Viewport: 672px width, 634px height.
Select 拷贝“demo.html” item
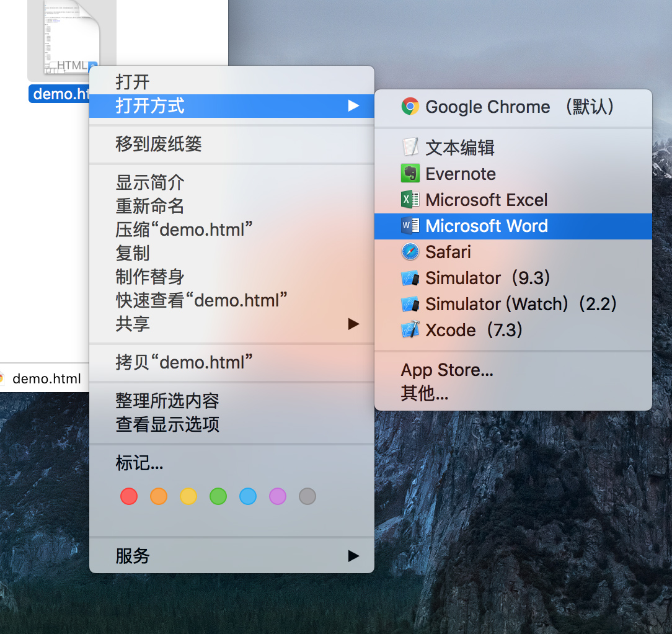231,362
